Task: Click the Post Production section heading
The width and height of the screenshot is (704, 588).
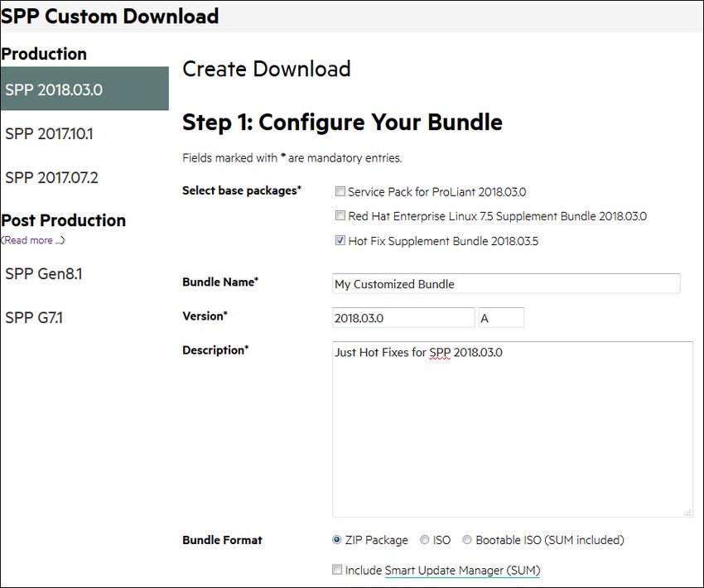Action: click(63, 220)
